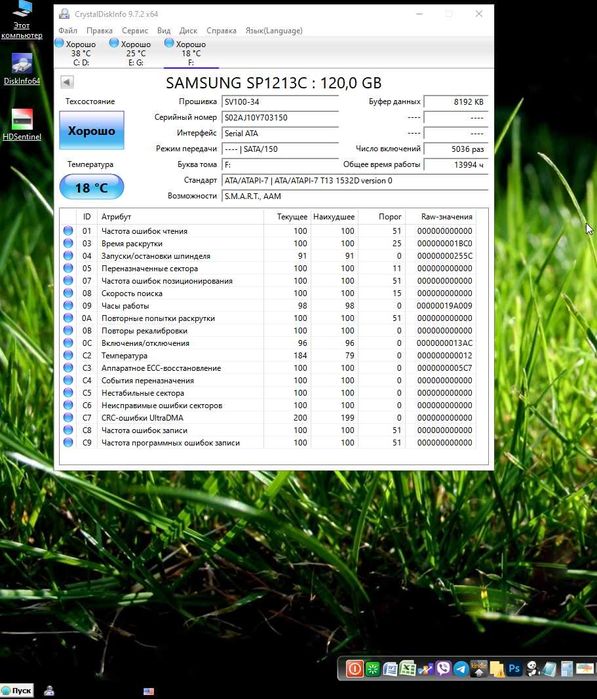Click the raw value 0000019A009
Viewport: 597px width, 699px height.
tap(444, 306)
